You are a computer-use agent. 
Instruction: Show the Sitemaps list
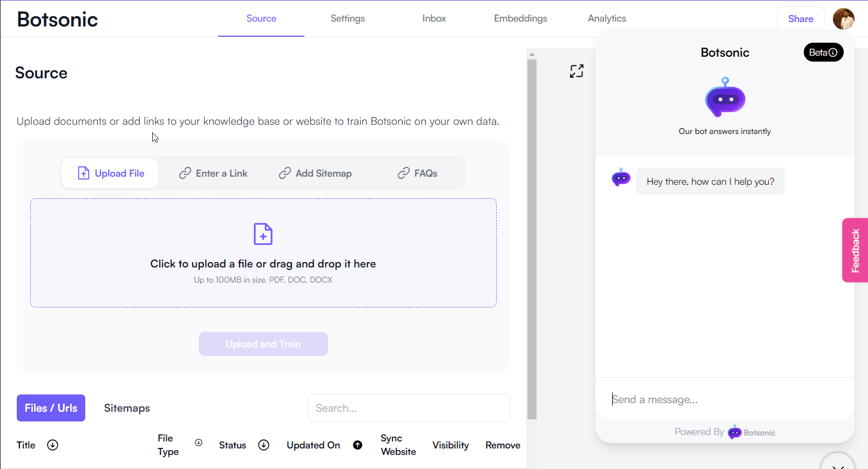click(x=127, y=408)
